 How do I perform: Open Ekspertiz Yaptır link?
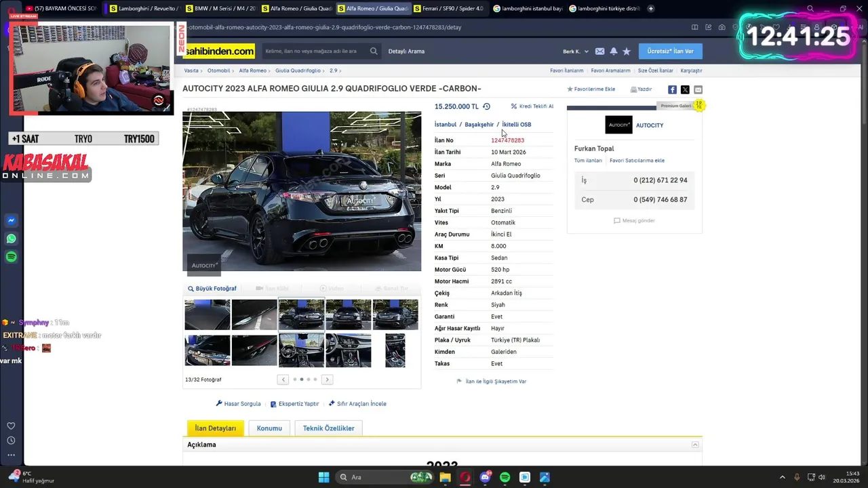[295, 404]
